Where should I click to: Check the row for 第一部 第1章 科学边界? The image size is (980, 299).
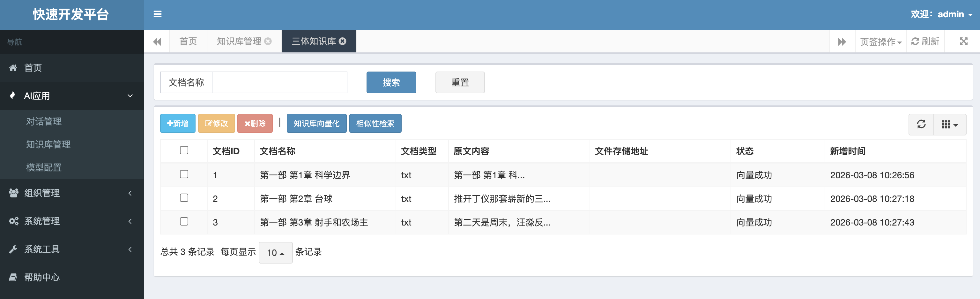(184, 174)
